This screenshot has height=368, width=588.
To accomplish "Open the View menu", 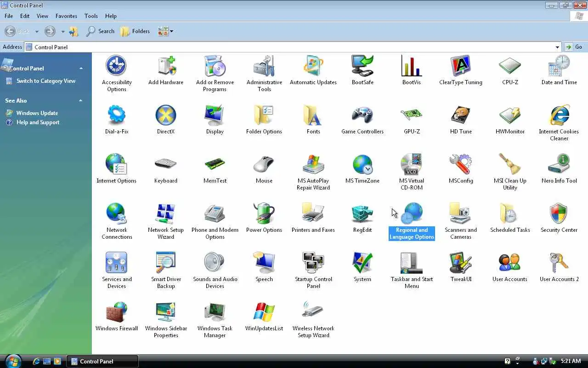I will [42, 16].
